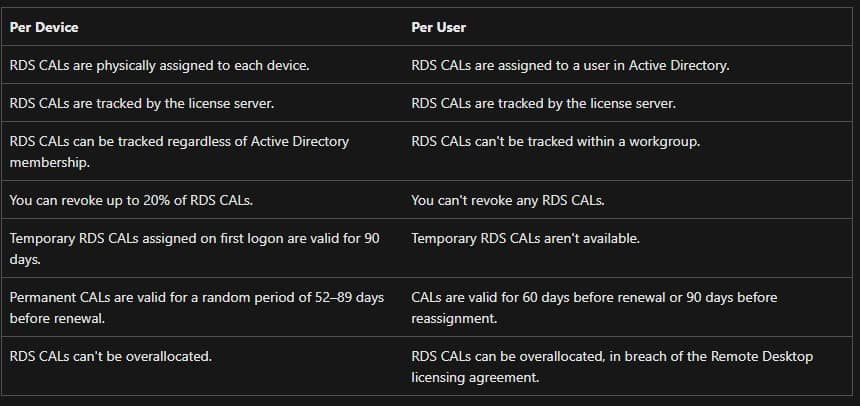The image size is (860, 406).
Task: Click the 'Permanent CALs are valid' cell
Action: (195, 307)
